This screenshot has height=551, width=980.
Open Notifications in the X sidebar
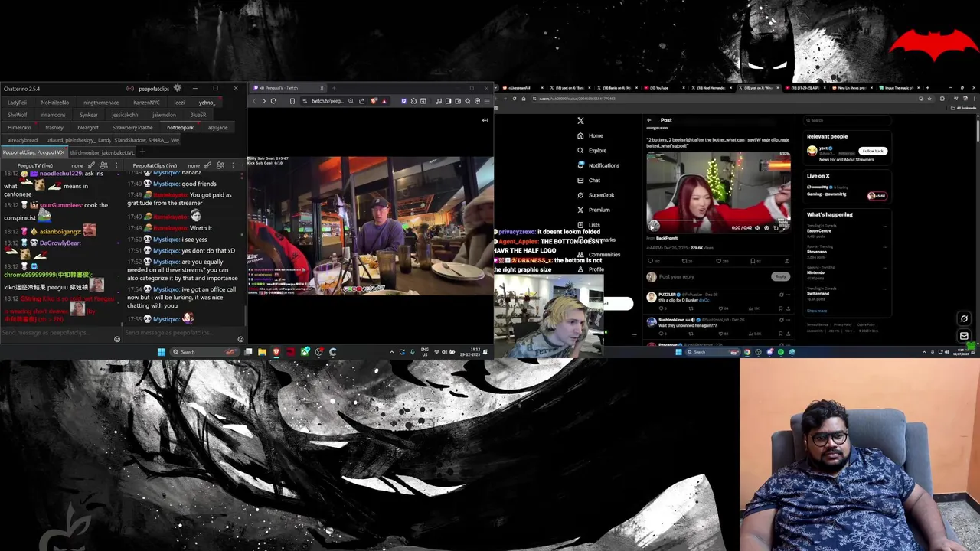(598, 165)
